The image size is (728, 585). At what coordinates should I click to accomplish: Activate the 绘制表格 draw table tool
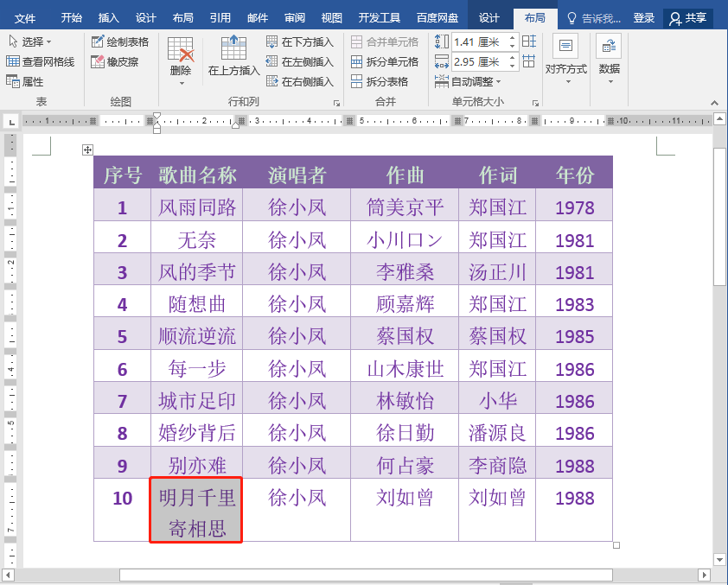(x=120, y=41)
